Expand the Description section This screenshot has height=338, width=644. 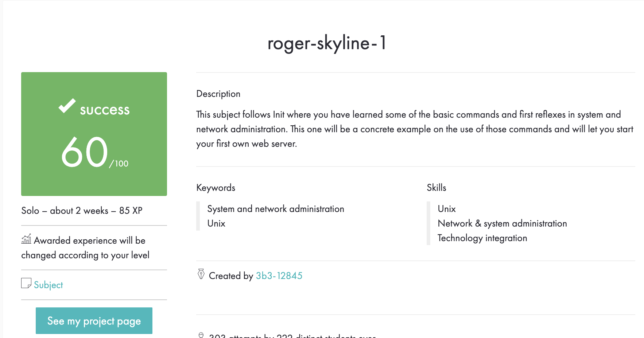(218, 94)
